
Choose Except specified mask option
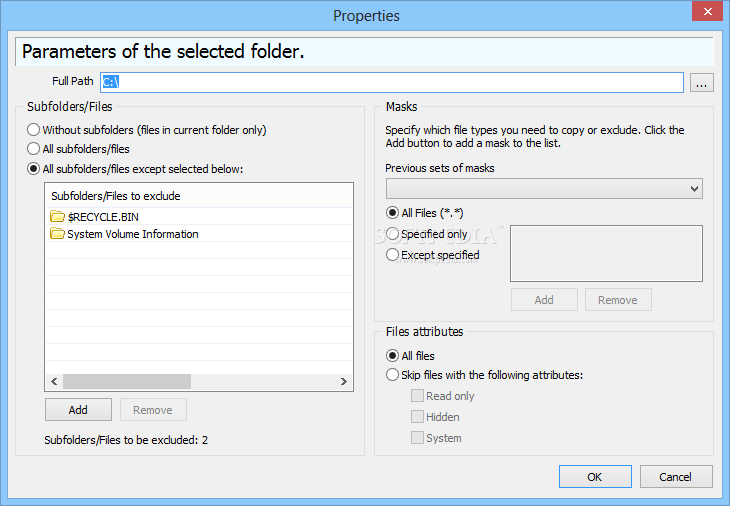pyautogui.click(x=392, y=255)
